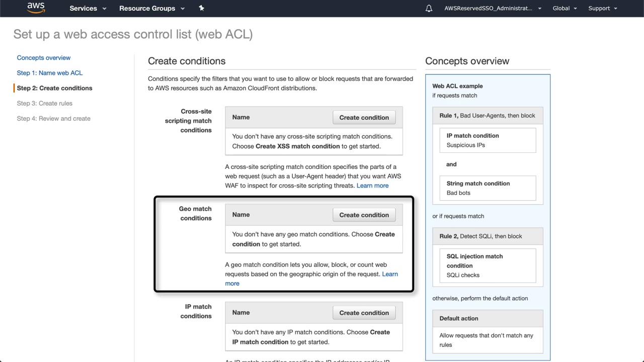Go to Concepts overview in sidebar
The width and height of the screenshot is (644, 362).
point(44,58)
